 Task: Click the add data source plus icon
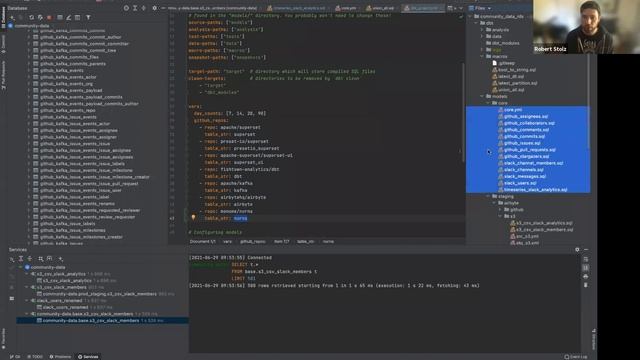tap(12, 18)
